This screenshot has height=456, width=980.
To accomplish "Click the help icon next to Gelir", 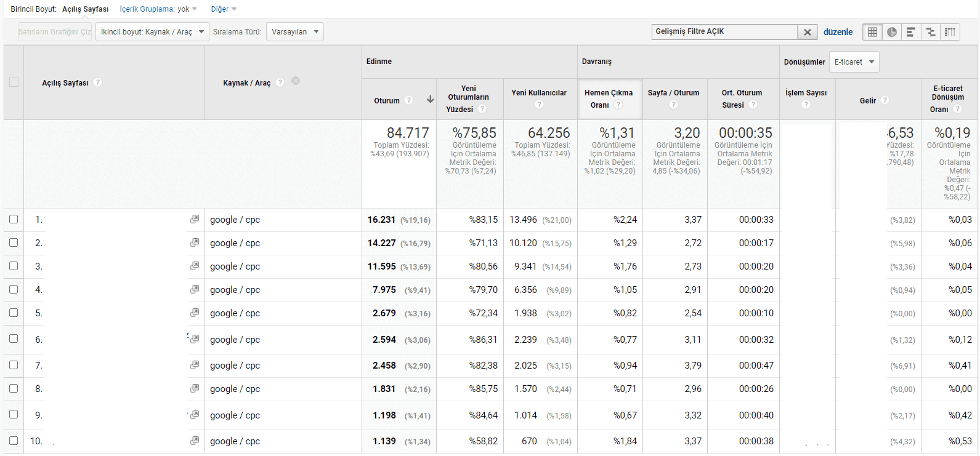I will [x=885, y=100].
